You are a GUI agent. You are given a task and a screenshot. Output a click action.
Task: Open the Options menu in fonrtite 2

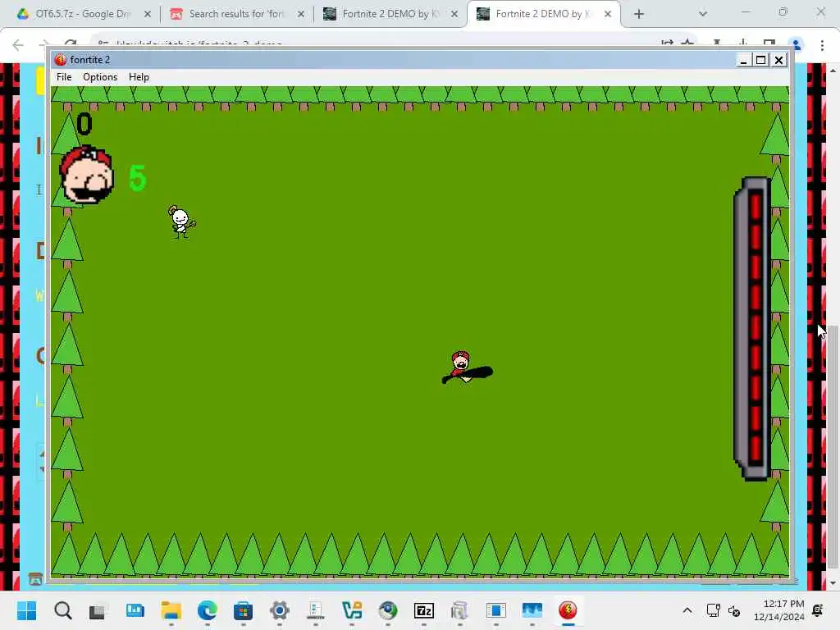[x=99, y=77]
